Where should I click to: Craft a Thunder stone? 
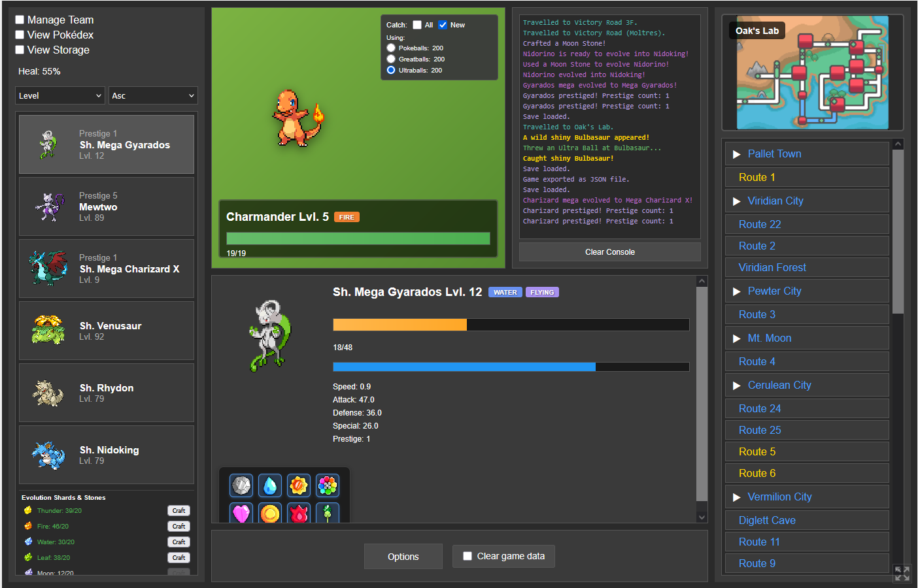coord(178,511)
